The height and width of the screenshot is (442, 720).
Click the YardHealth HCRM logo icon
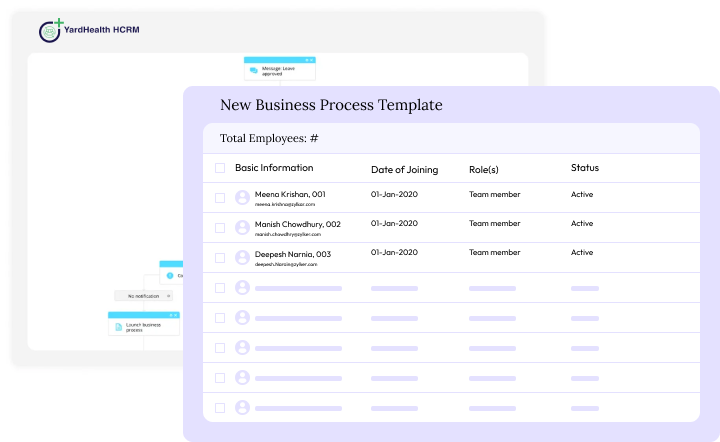click(51, 31)
